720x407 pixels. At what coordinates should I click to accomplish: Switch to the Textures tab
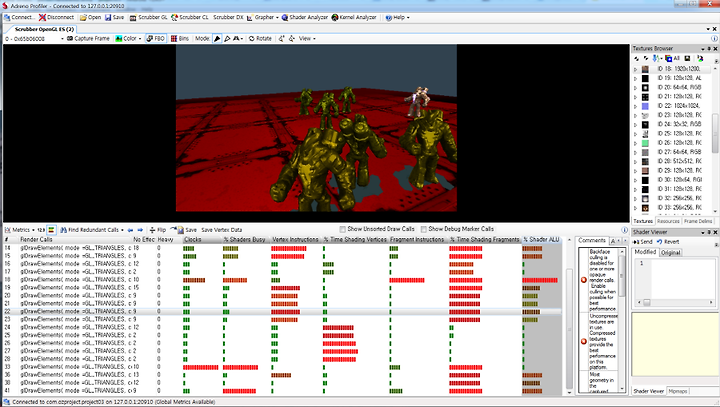point(643,221)
